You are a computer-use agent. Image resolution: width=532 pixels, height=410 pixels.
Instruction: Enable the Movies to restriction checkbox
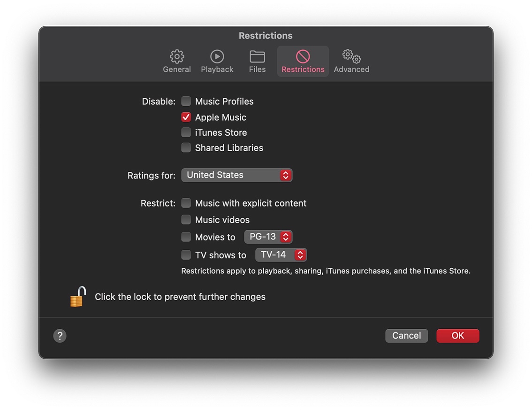tap(186, 237)
